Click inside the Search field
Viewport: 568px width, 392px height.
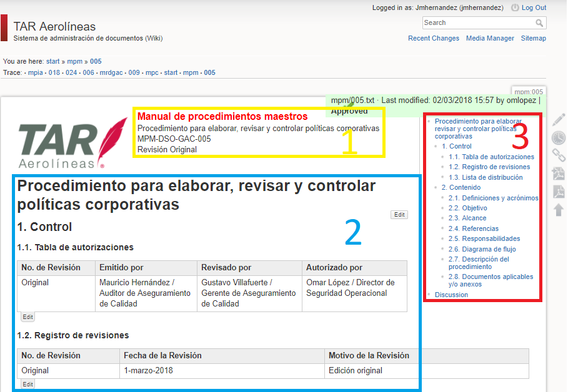478,23
